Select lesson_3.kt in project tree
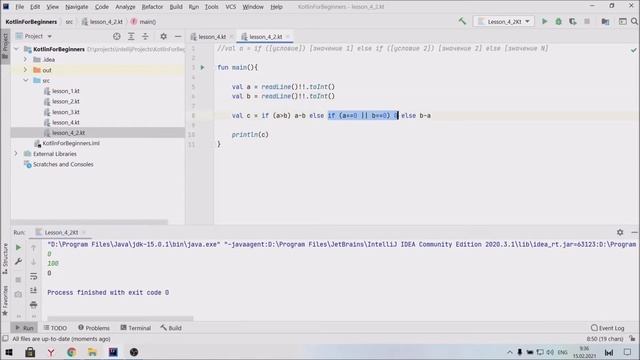 click(x=66, y=112)
